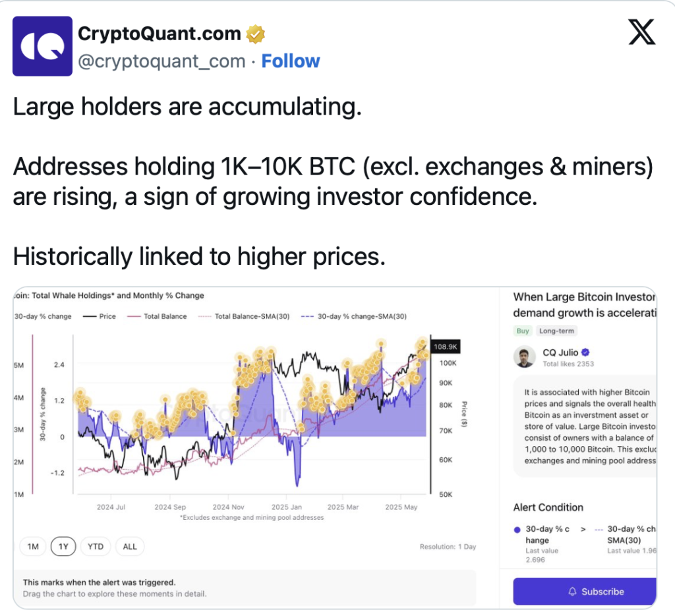The width and height of the screenshot is (675, 616).
Task: Click the Buy tag
Action: pos(523,331)
